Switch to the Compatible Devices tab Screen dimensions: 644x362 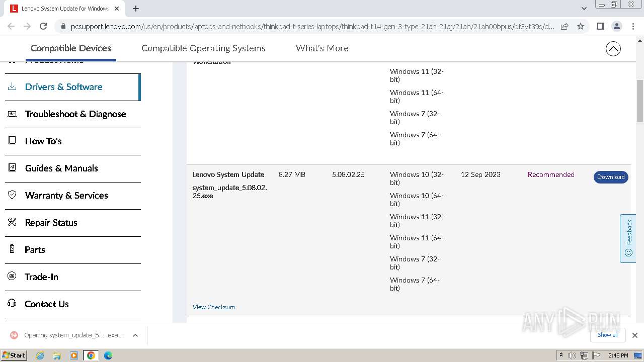click(x=71, y=48)
